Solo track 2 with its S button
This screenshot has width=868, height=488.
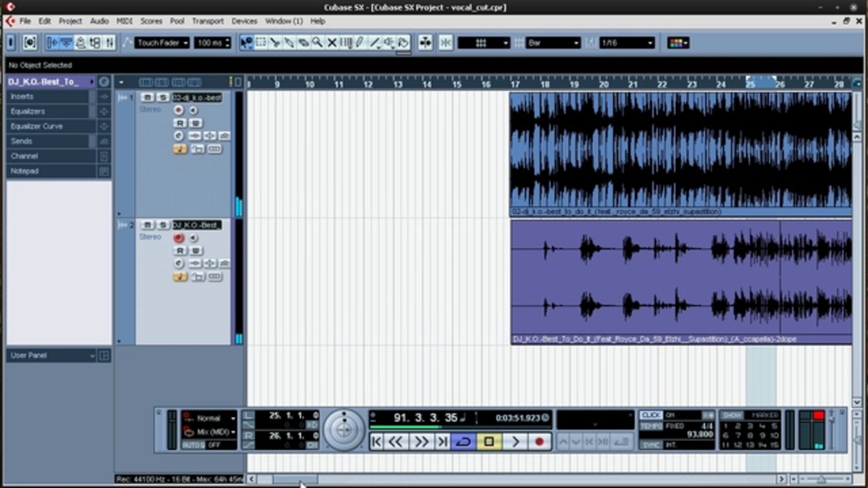point(163,225)
